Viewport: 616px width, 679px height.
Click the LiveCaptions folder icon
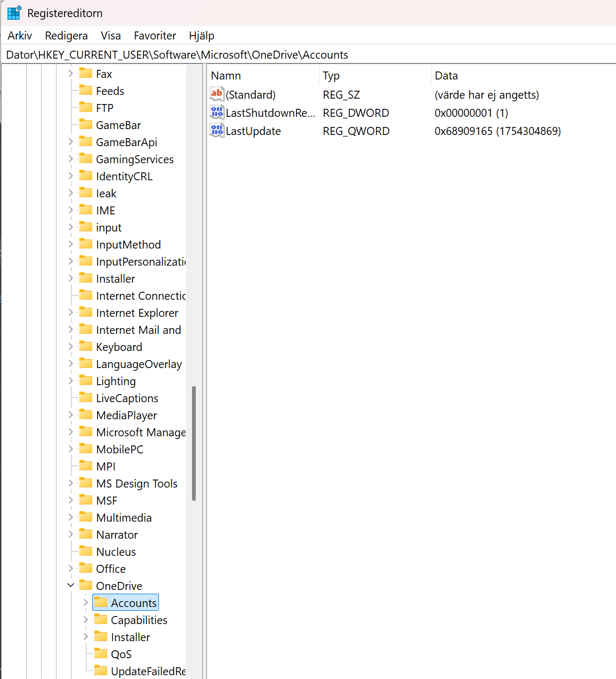[86, 397]
